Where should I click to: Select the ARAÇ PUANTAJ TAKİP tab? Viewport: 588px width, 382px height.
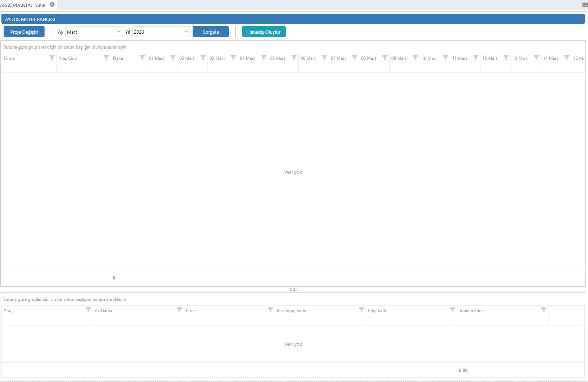[x=23, y=5]
